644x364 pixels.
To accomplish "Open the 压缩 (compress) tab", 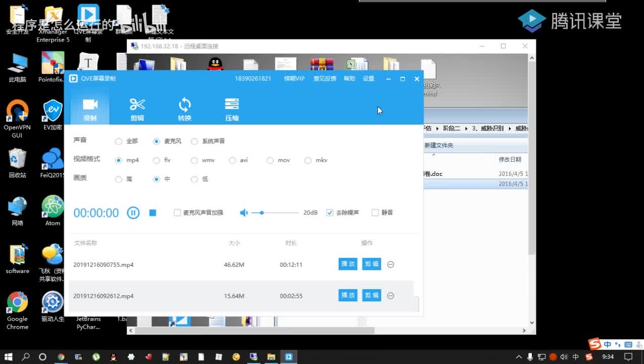I will point(232,109).
